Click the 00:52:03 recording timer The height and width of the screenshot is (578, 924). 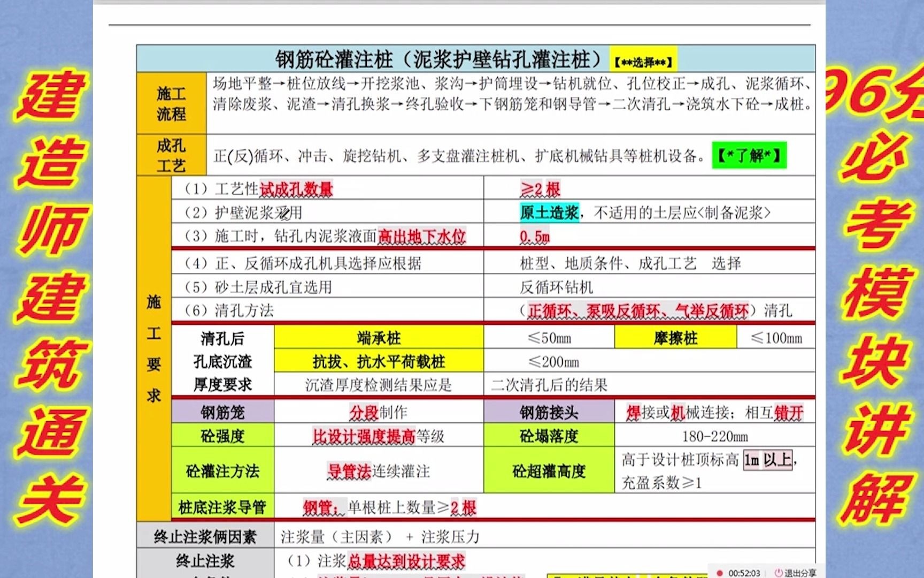click(744, 573)
